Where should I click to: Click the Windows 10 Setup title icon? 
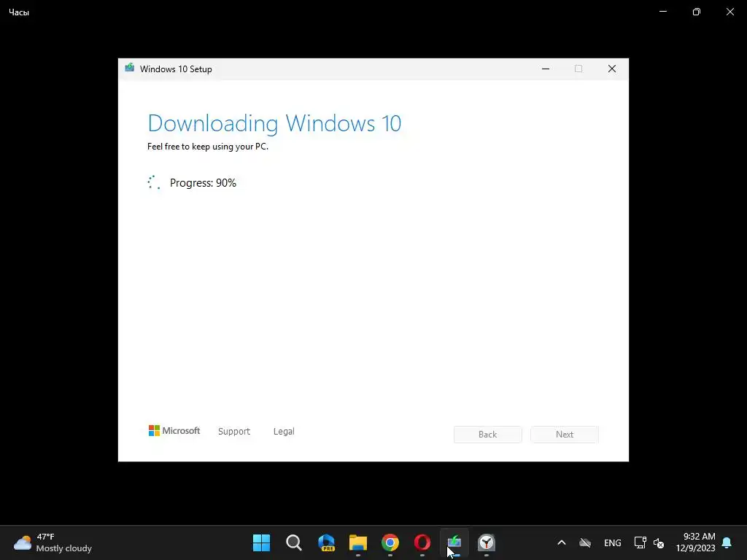[130, 69]
